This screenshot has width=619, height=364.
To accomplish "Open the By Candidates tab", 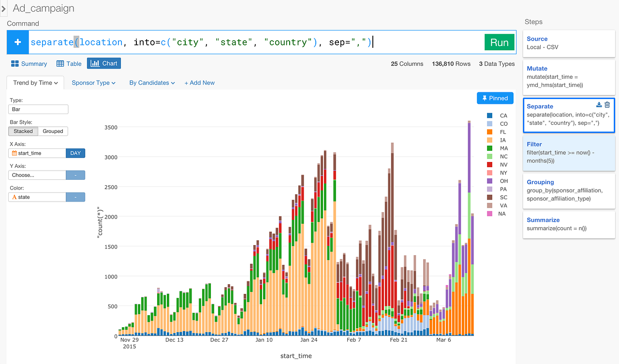I will (x=151, y=83).
